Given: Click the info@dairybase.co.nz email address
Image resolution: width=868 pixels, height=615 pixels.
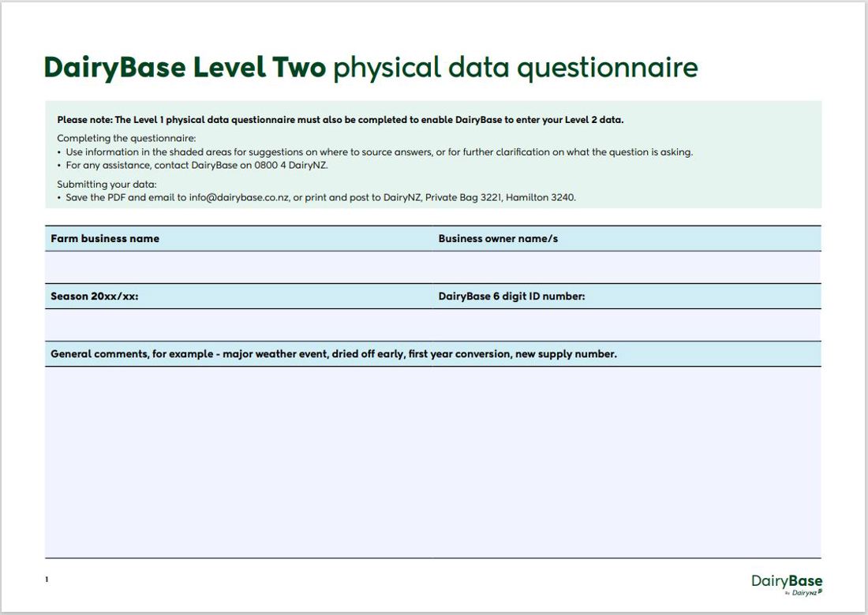Looking at the screenshot, I should coord(238,197).
